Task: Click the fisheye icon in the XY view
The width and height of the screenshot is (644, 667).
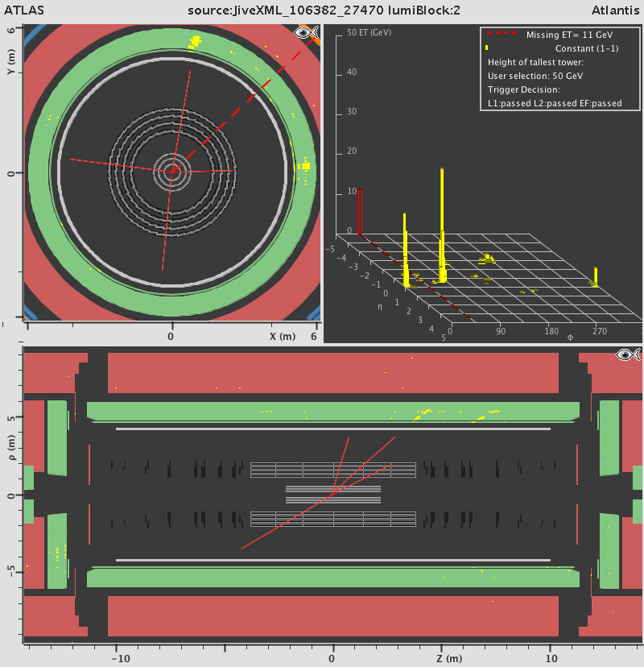Action: (305, 32)
